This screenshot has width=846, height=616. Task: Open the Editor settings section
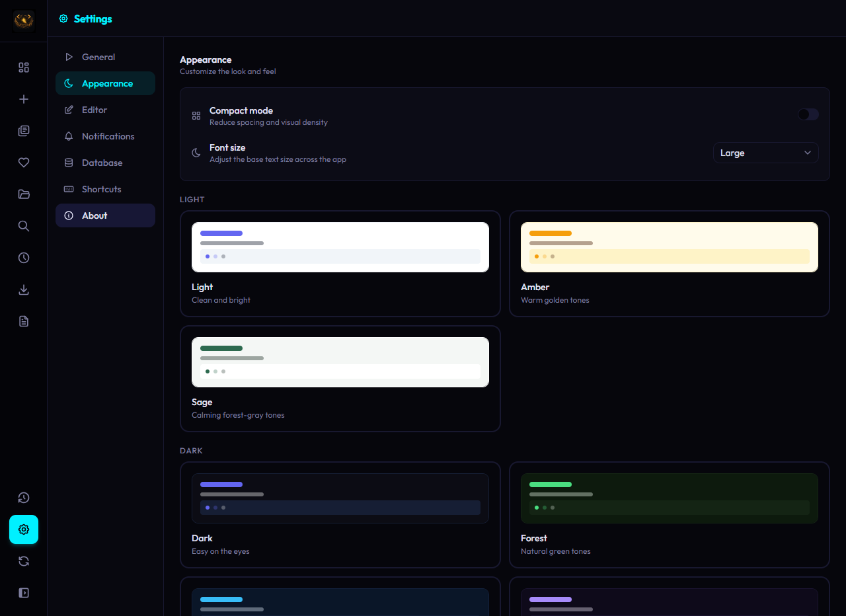point(106,110)
